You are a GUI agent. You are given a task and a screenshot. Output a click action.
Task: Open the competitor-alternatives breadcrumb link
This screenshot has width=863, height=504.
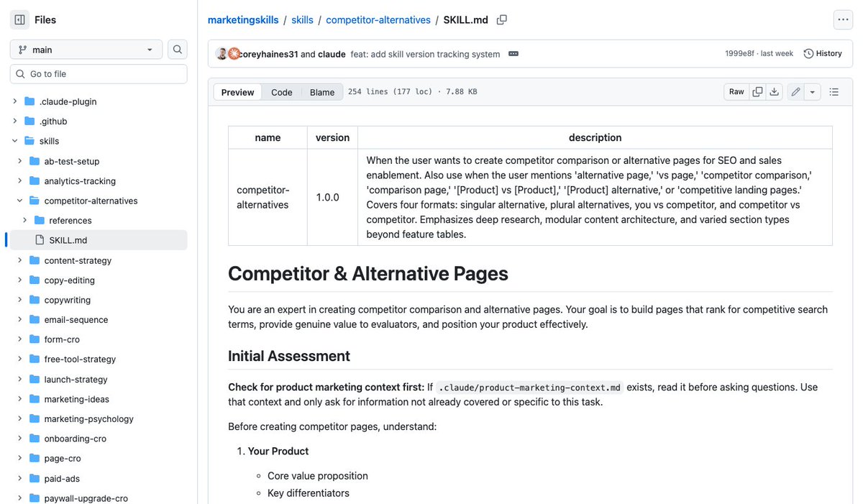[378, 20]
